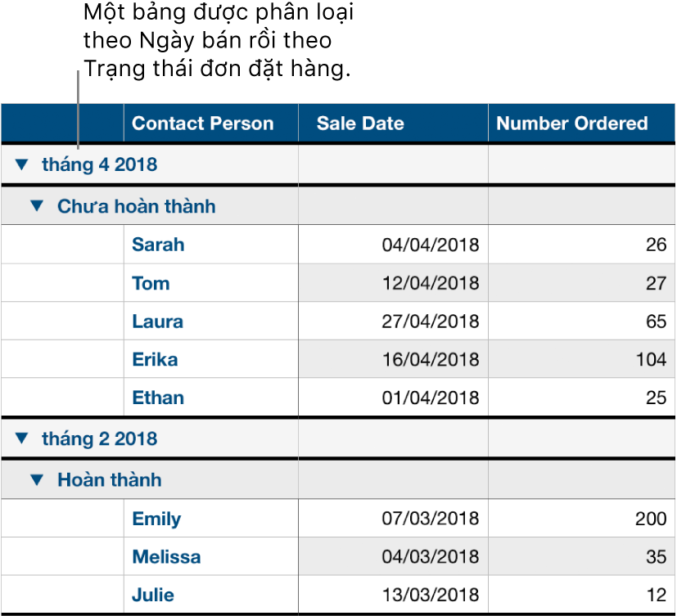Screen dimensions: 677x616
Task: Select the Emily name cell
Action: pos(211,519)
